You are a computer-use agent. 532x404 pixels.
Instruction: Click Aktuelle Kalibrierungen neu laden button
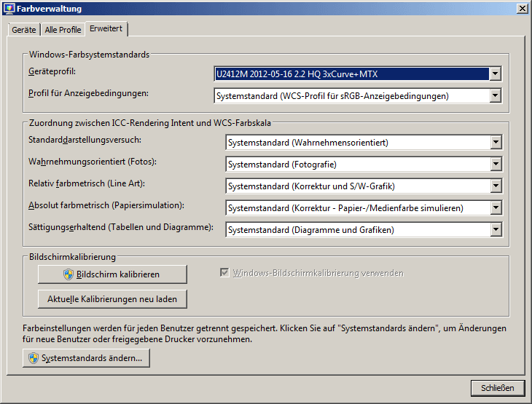(x=112, y=299)
